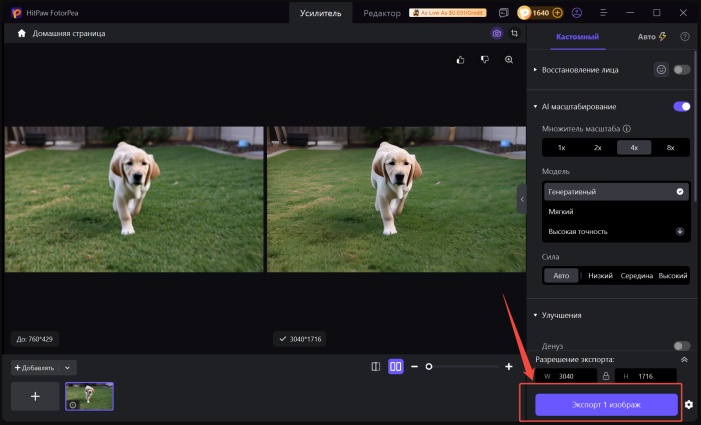
Task: Collapse the Разрешение экспорта panel
Action: [684, 360]
